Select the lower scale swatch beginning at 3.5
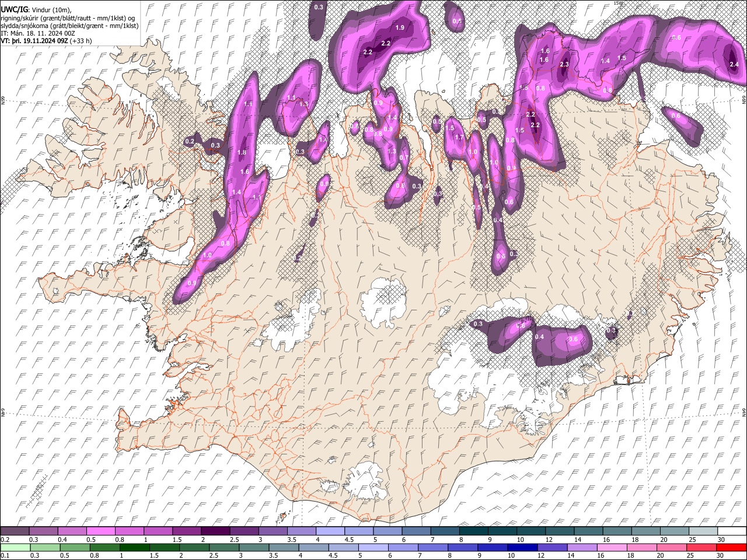Screen dimensions: 747x560 click(x=284, y=547)
